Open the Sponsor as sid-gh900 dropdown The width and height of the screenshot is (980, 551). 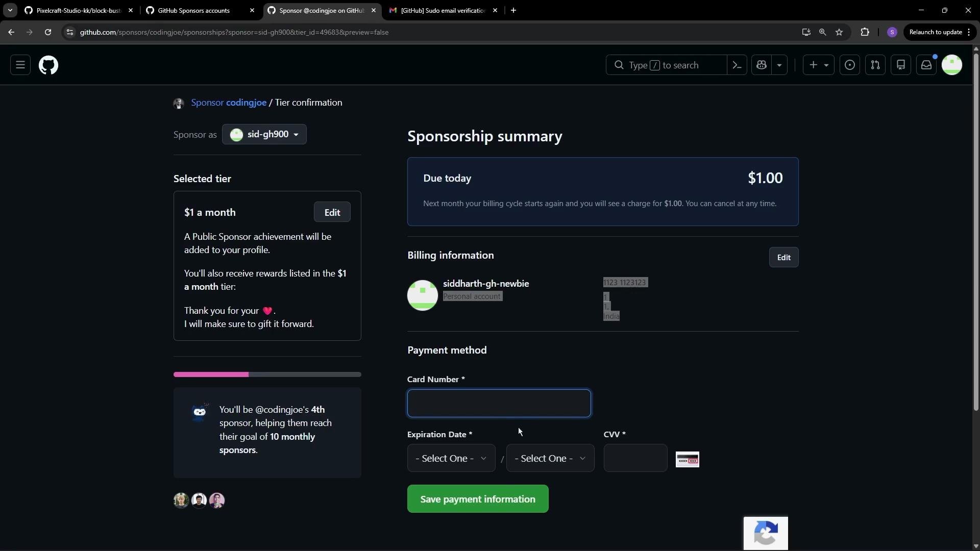[264, 134]
